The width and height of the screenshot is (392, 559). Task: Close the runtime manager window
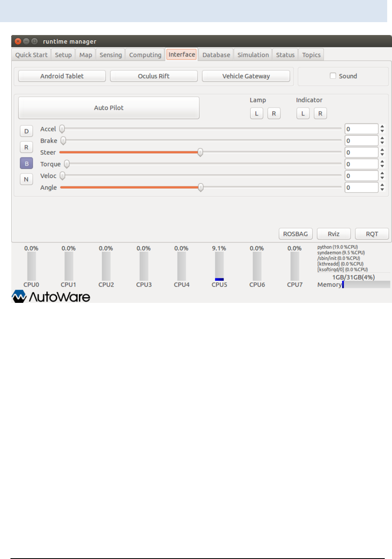[x=18, y=41]
